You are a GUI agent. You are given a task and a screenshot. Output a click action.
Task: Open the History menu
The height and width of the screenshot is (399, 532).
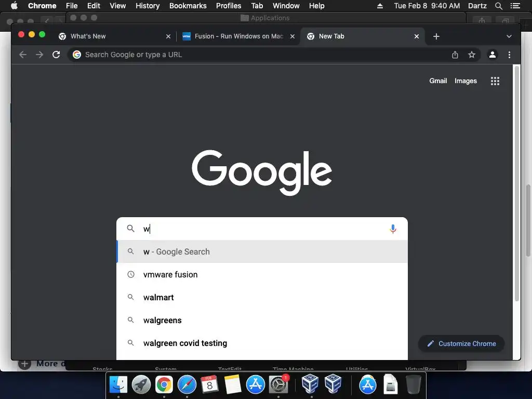[148, 6]
